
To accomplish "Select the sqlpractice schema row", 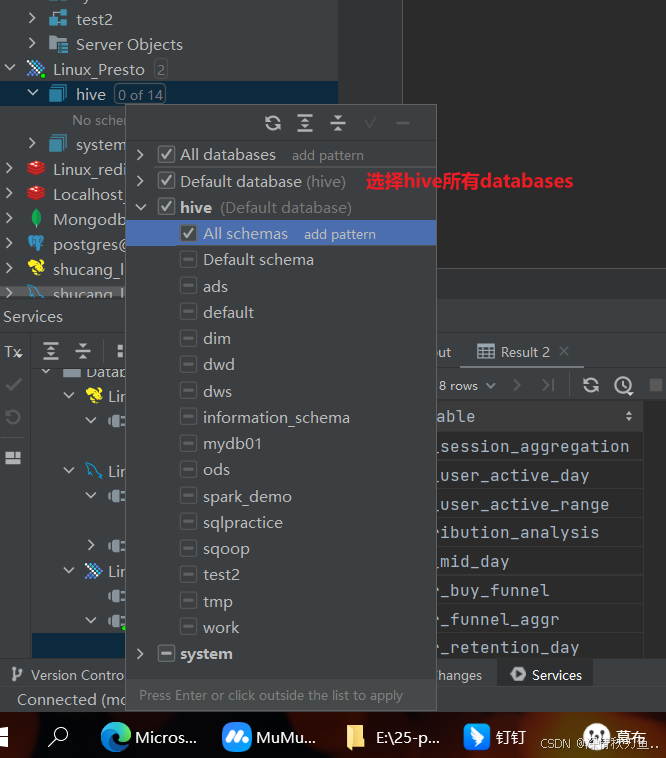I will click(x=281, y=522).
